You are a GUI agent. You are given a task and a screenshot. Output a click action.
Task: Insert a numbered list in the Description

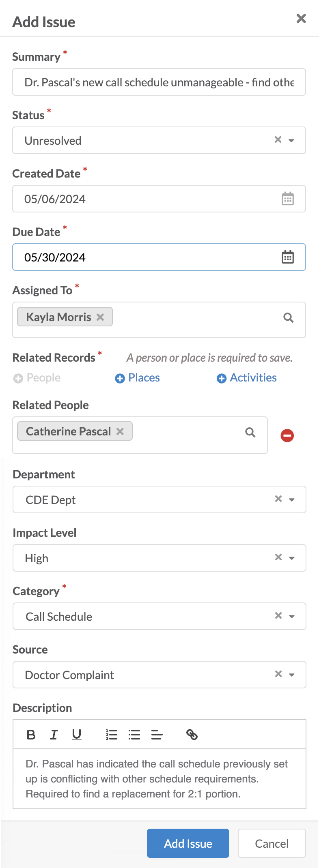coord(112,734)
